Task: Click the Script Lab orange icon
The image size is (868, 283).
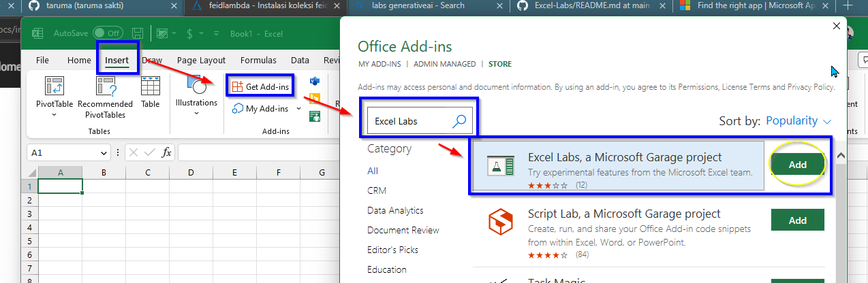Action: tap(501, 222)
